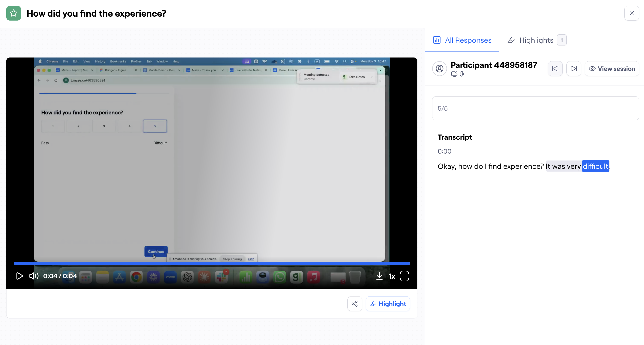Click the 5/5 response field
The image size is (644, 345).
[535, 108]
